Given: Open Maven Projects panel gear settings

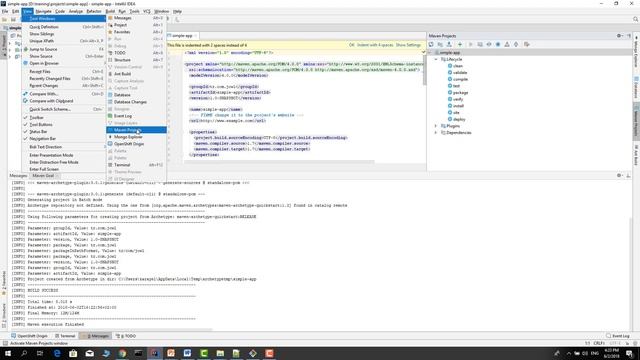Looking at the screenshot, I should pos(619,36).
